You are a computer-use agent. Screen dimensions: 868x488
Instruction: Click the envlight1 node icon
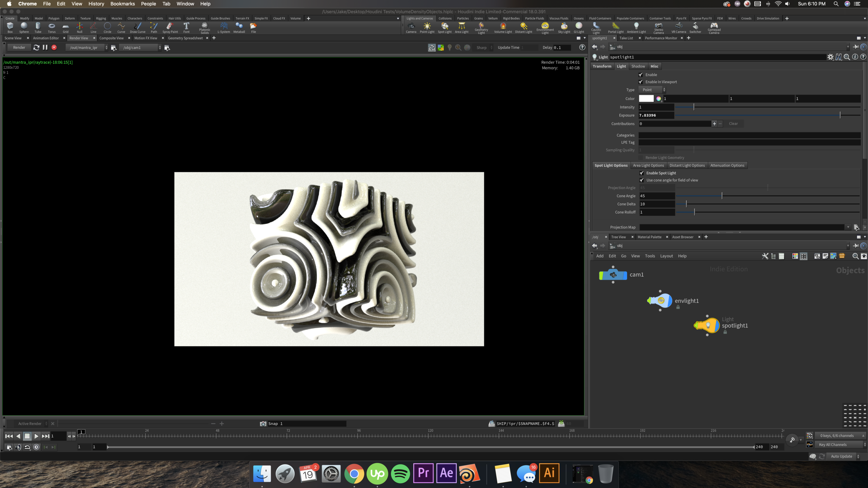pos(659,300)
